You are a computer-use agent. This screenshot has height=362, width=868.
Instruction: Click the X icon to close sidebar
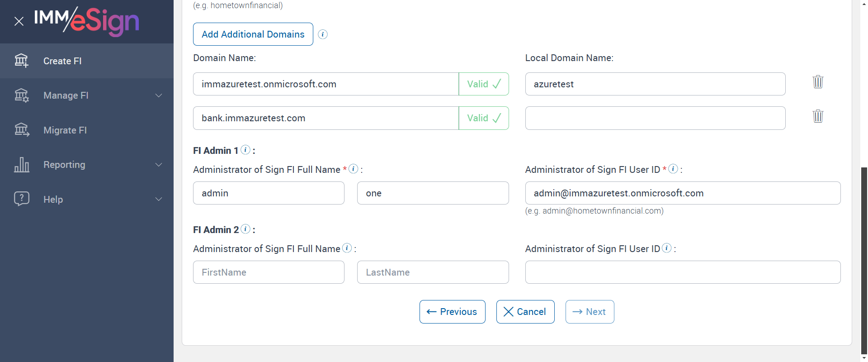[x=19, y=21]
